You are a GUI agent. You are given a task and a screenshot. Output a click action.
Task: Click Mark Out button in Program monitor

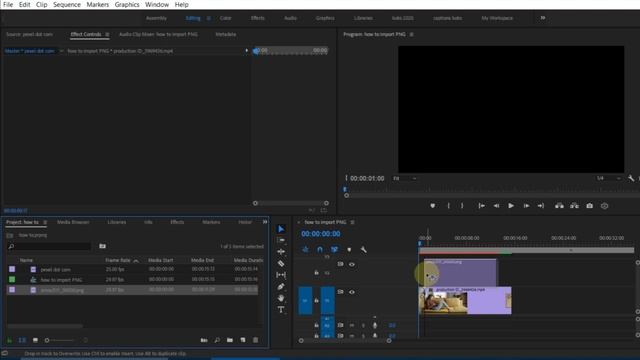tap(462, 206)
